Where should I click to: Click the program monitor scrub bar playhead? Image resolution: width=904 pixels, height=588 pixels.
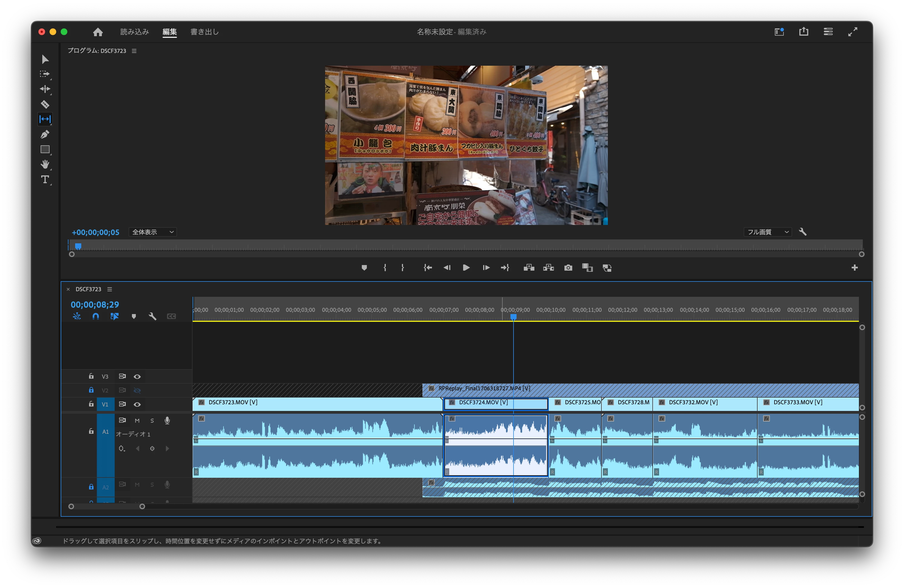[78, 246]
